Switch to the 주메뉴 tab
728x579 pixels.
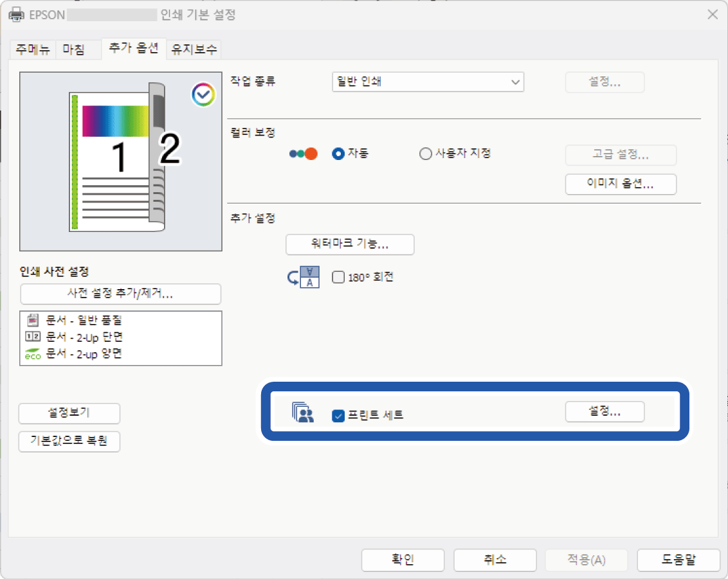[x=33, y=49]
